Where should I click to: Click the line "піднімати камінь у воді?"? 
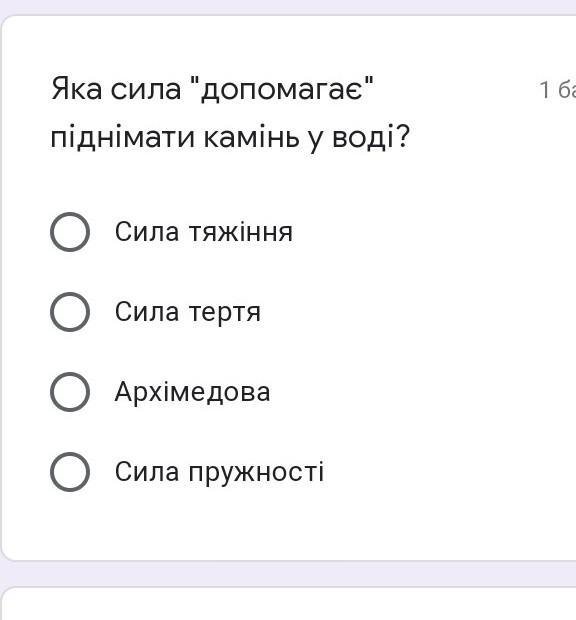230,137
